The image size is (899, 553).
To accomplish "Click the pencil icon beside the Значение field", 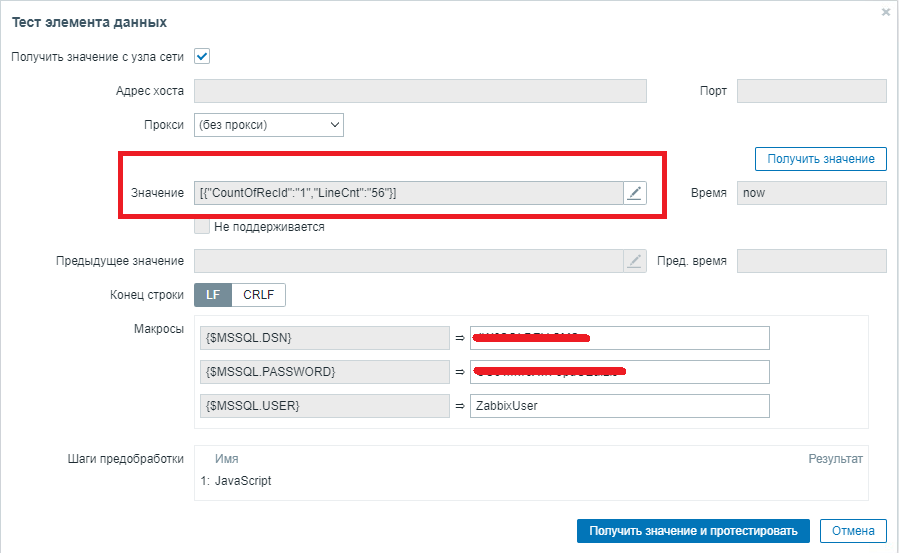I will (634, 193).
